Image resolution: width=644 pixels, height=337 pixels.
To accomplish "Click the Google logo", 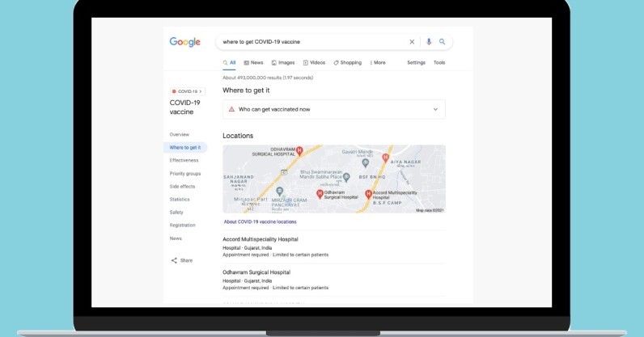I will pos(184,42).
